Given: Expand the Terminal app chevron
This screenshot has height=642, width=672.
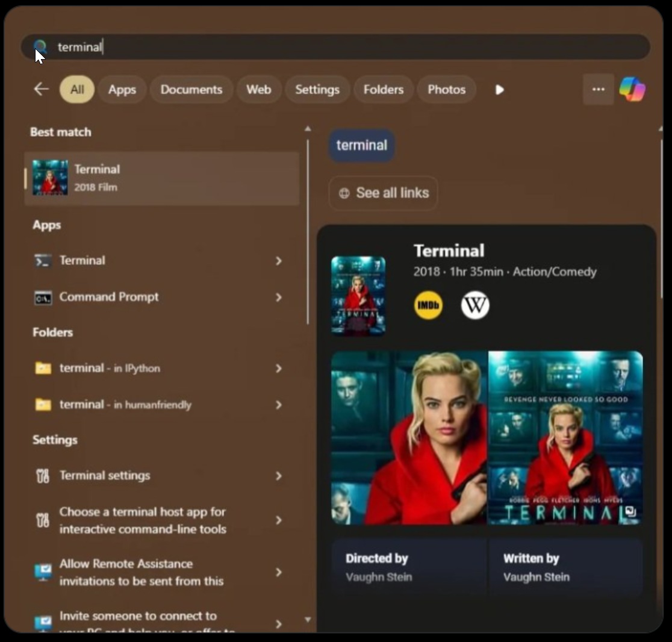Looking at the screenshot, I should coord(279,261).
